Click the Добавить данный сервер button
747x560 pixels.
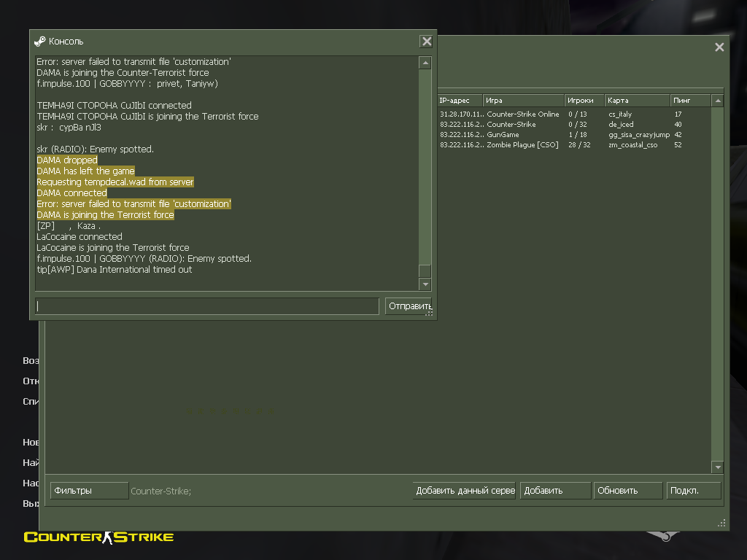coord(465,491)
